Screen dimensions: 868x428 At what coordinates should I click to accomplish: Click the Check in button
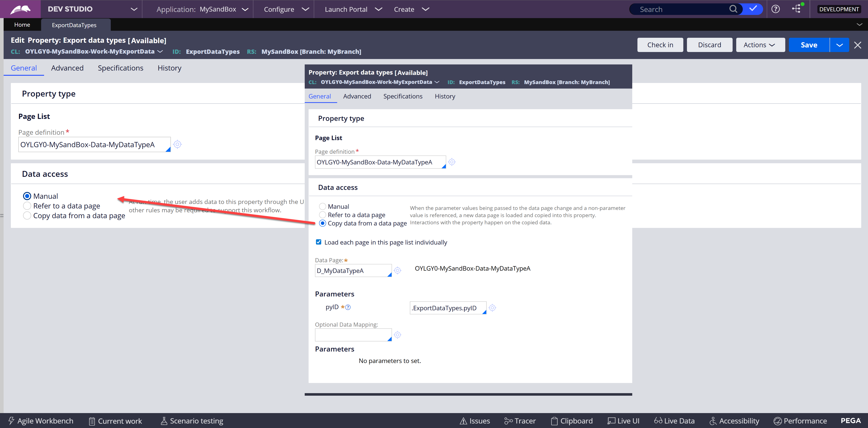click(x=660, y=45)
